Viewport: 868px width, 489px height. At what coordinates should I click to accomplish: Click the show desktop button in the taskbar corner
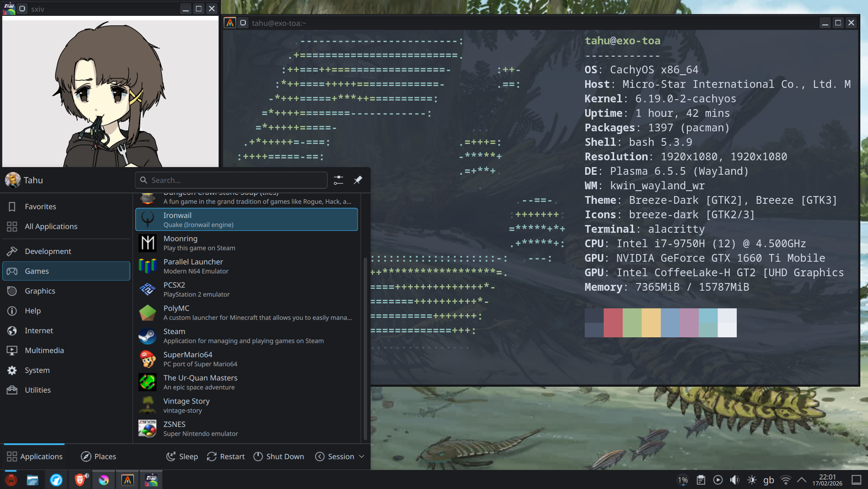(856, 480)
